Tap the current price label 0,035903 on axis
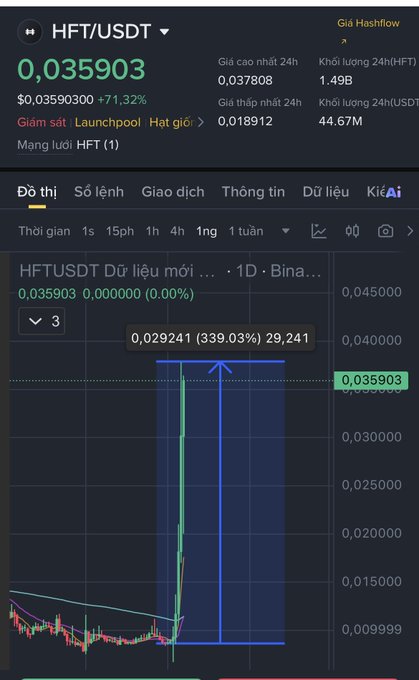Screen dimensions: 419x680 (x=371, y=380)
